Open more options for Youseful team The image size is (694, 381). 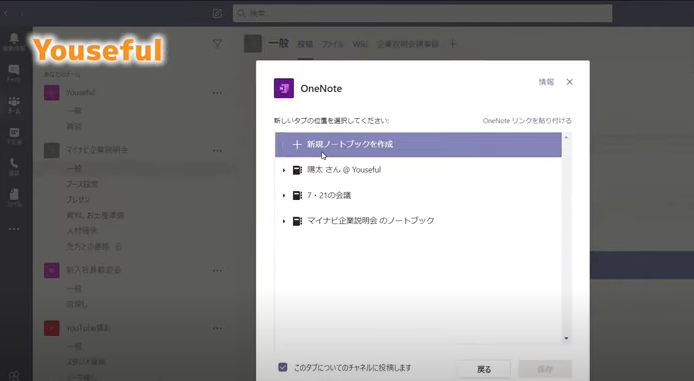tap(217, 93)
